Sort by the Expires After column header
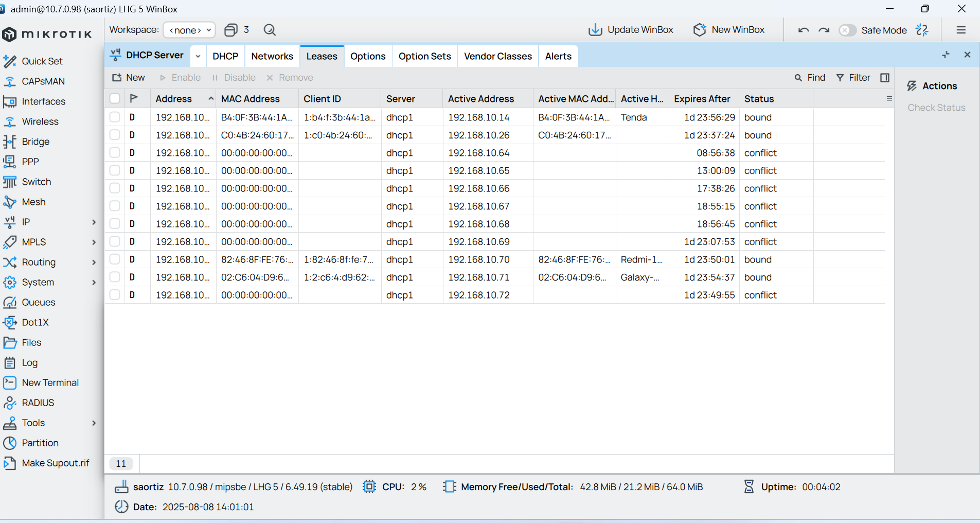 pyautogui.click(x=702, y=99)
